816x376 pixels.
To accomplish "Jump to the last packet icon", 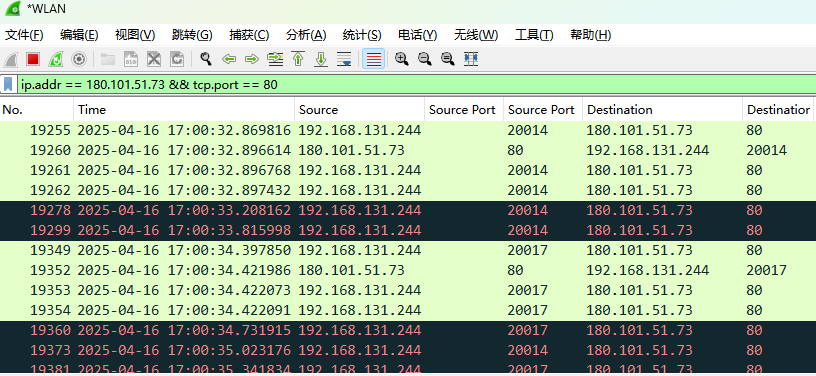I will click(x=321, y=59).
